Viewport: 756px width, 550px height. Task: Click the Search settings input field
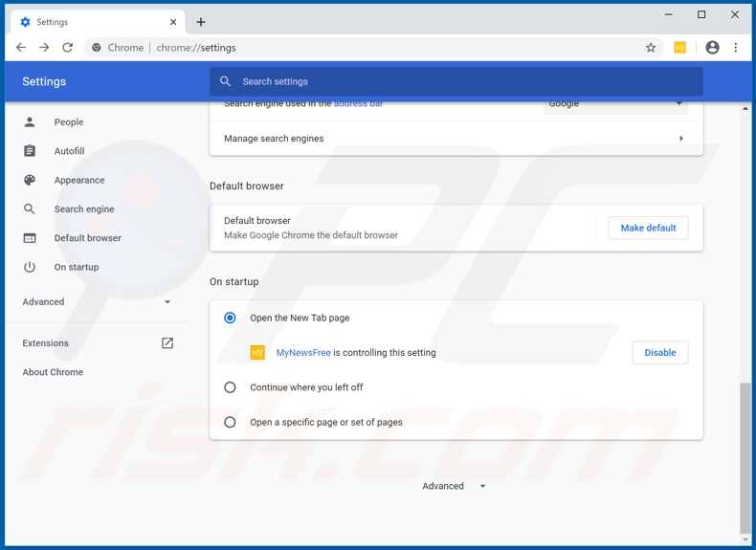click(x=459, y=81)
